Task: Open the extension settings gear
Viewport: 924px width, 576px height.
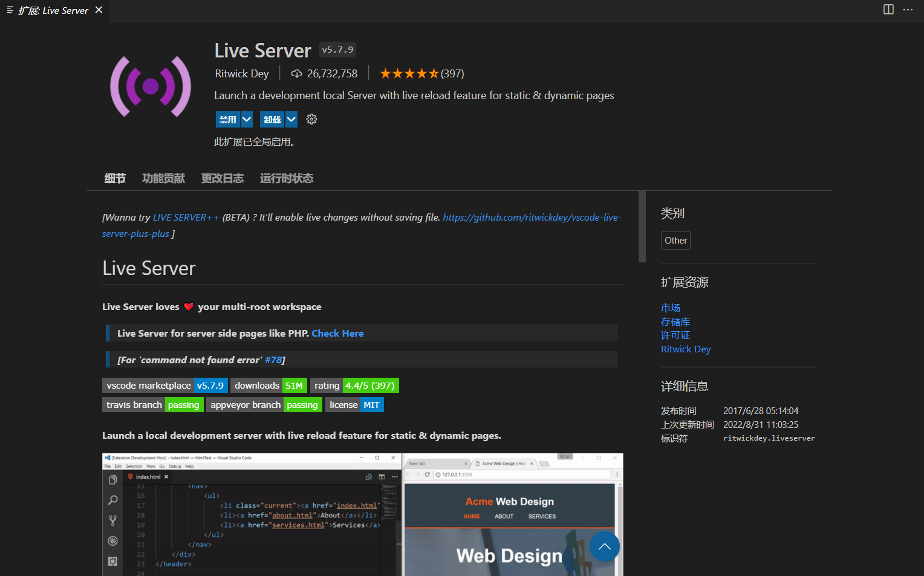Action: [311, 119]
